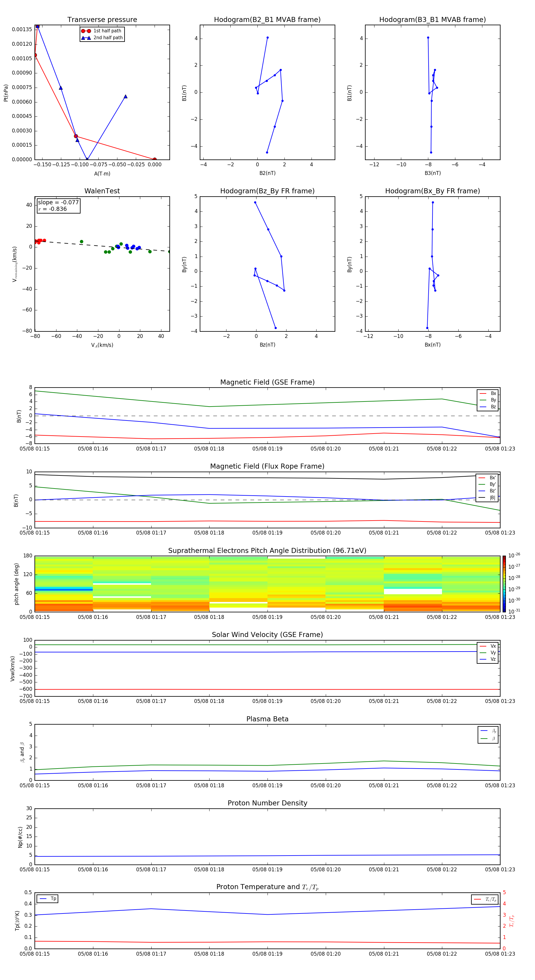Click the 'Np(#/cc)' y-axis label
535x980 pixels.
[x=20, y=837]
